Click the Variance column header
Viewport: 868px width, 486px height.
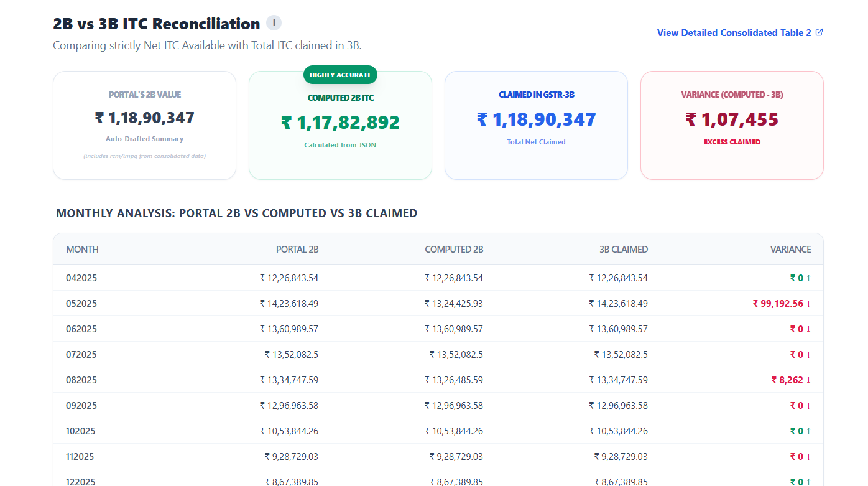coord(790,250)
